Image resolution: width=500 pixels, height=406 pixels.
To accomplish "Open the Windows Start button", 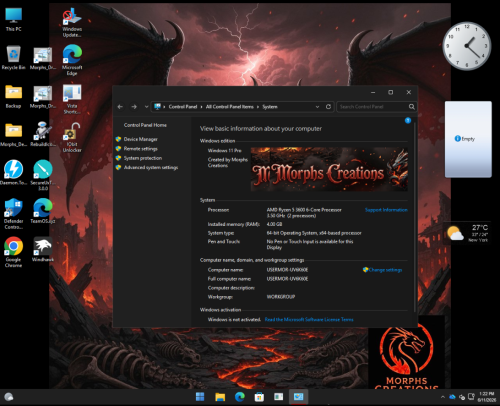I will (x=200, y=397).
